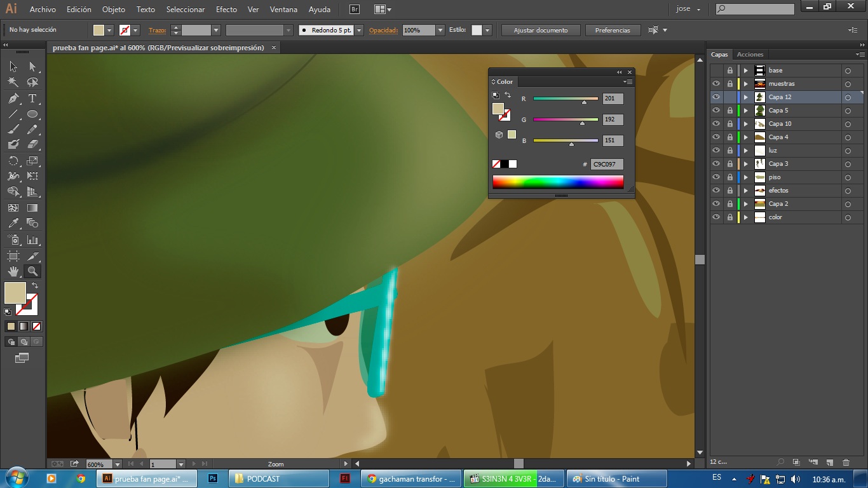
Task: Unlock the piso layer
Action: tap(729, 177)
